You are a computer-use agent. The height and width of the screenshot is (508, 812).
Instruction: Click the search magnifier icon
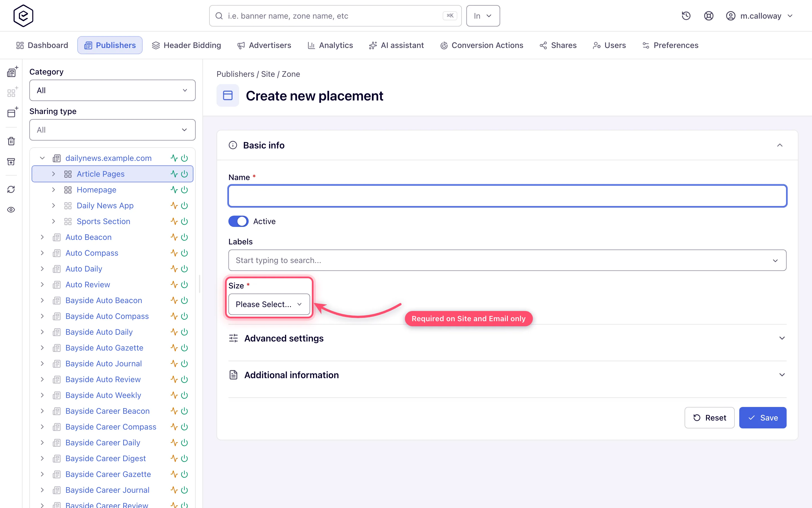[x=219, y=16]
